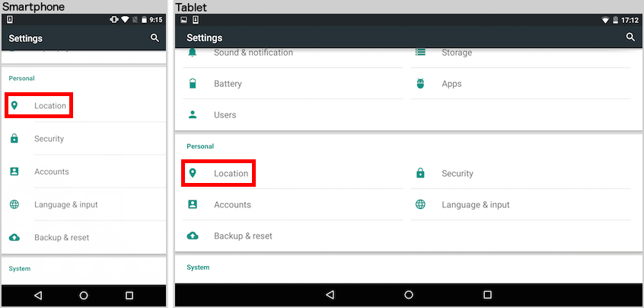The width and height of the screenshot is (644, 308).
Task: Tap the Settings title on smartphone
Action: point(25,38)
